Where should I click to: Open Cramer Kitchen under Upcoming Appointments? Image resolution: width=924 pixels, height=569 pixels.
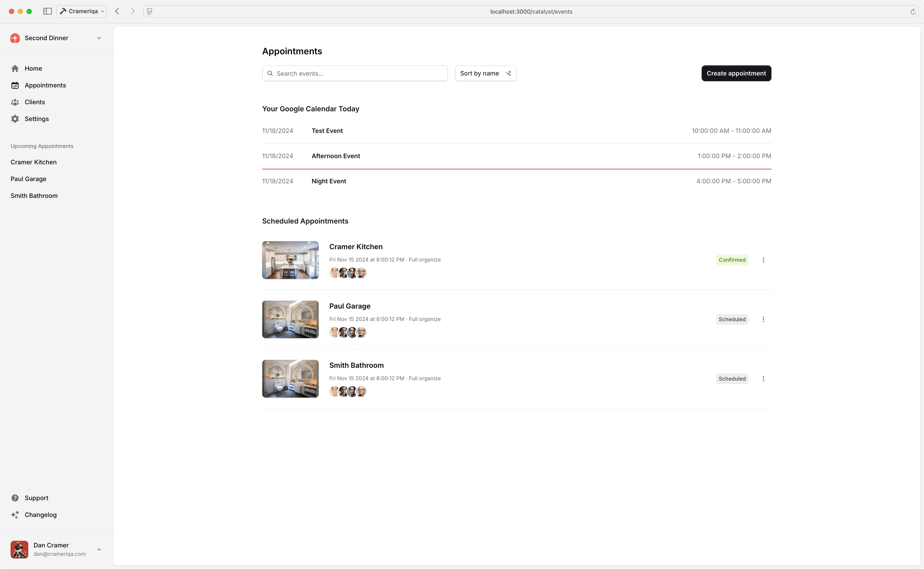(33, 162)
